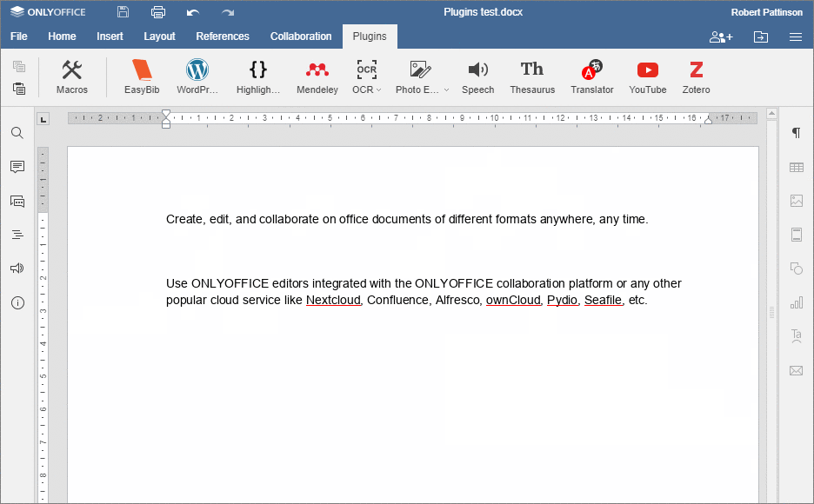Click the Nextcloud underlined word
The image size is (814, 504).
(x=333, y=301)
